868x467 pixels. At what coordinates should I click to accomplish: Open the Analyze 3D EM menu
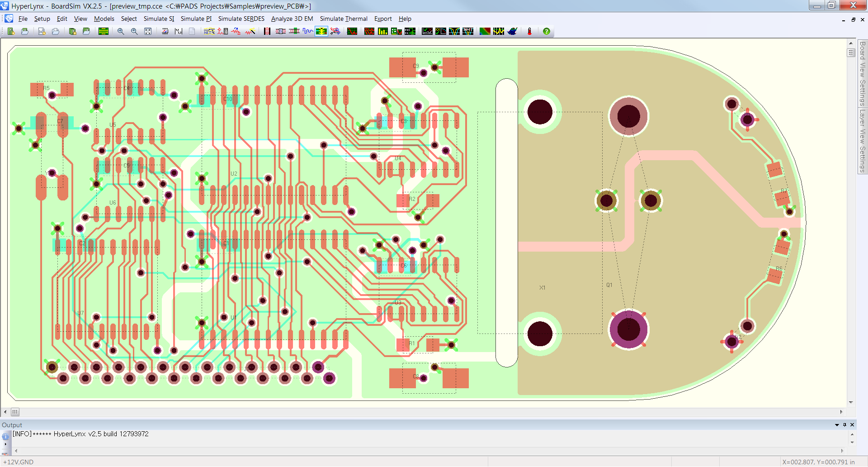(292, 19)
